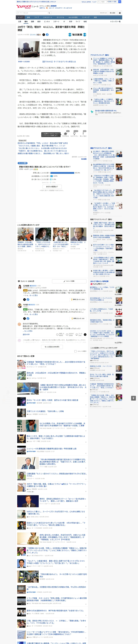Viewport: 138px width, 644px height.
Task: Click 参考になった 240 button
Action: coord(78,318)
